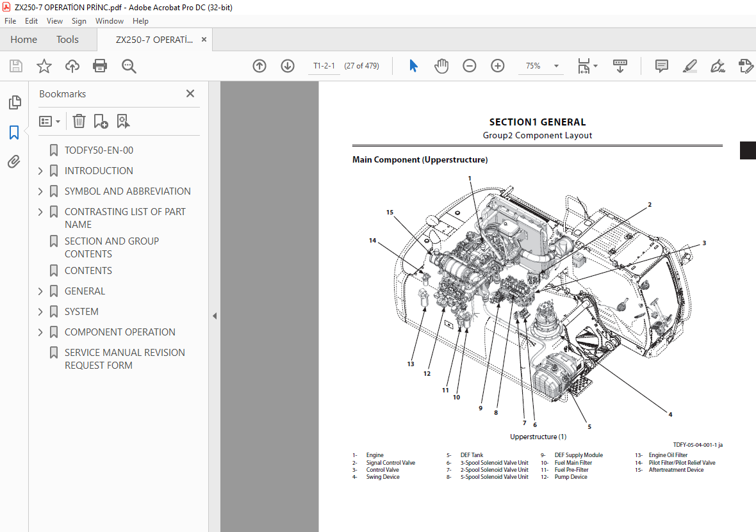756x532 pixels.
Task: Jump to the CONTENTS bookmark
Action: [88, 271]
